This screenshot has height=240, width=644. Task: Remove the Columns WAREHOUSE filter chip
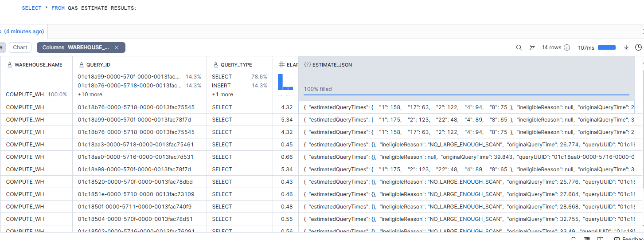click(x=117, y=47)
